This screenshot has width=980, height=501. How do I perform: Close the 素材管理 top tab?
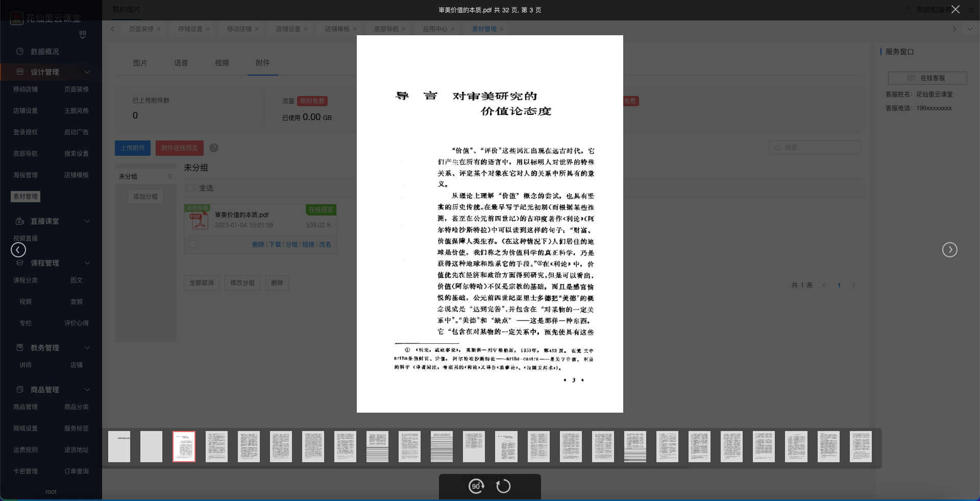click(x=502, y=29)
